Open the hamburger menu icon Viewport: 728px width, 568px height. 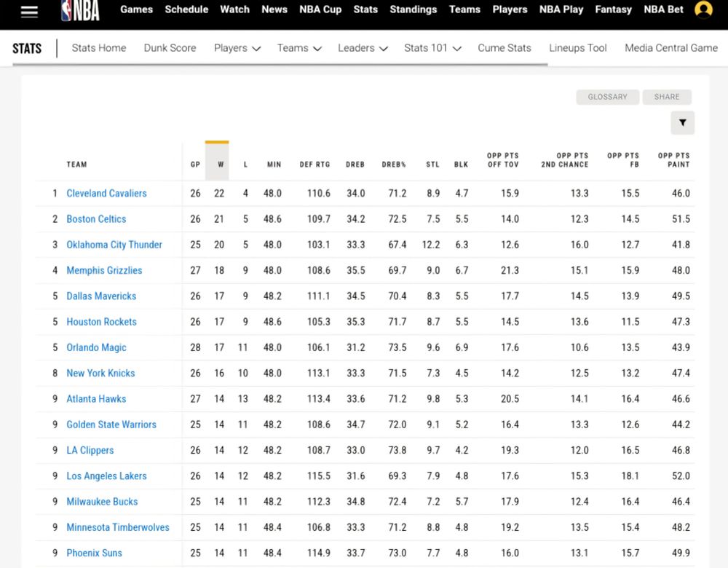click(29, 12)
